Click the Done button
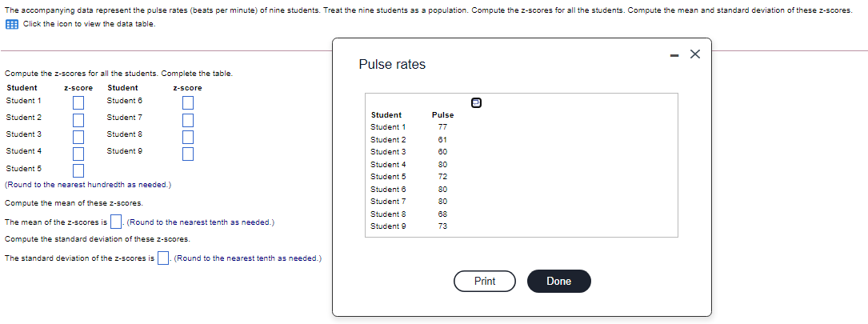The image size is (868, 324). tap(558, 282)
